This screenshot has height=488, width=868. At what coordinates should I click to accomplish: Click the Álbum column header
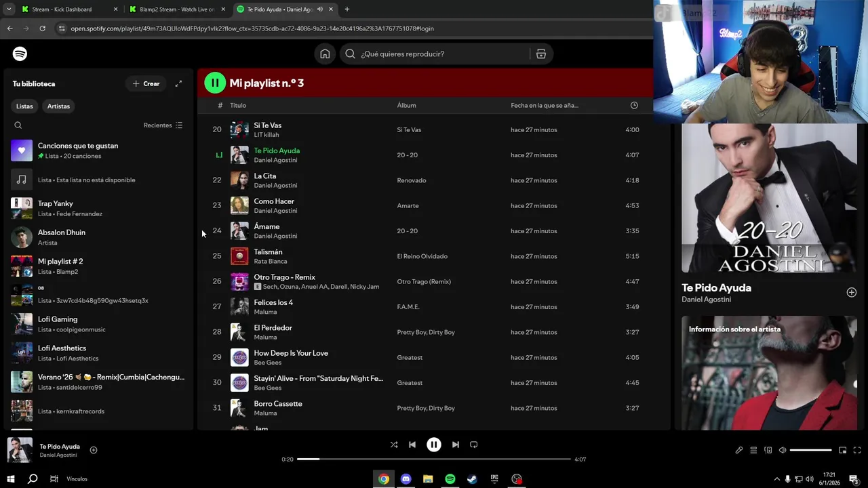(406, 105)
